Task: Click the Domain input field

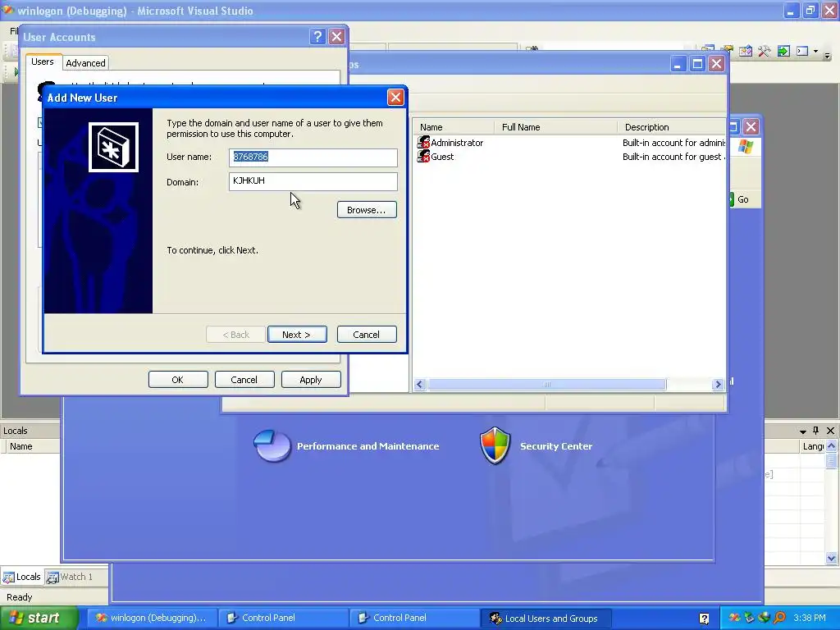Action: [x=313, y=181]
